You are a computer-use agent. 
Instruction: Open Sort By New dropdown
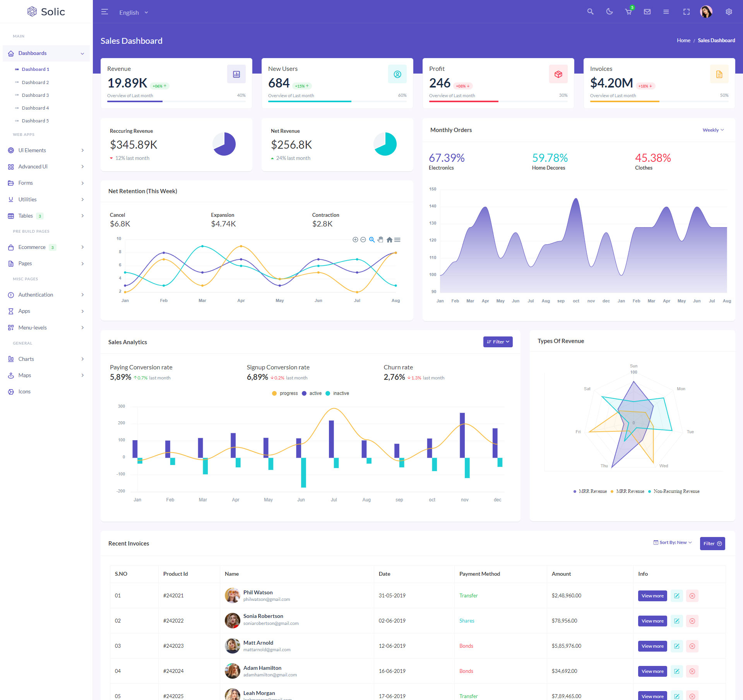pyautogui.click(x=673, y=542)
